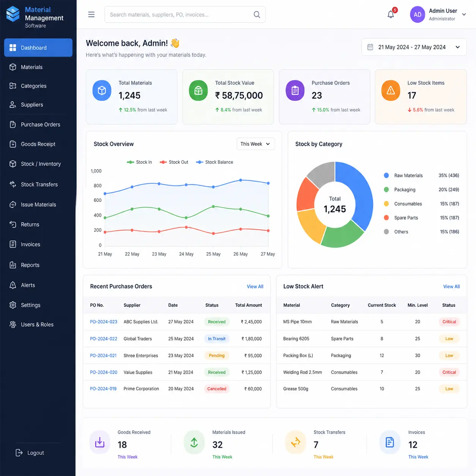Toggle the Stock In legend series
Viewport: 476px width, 476px height.
pos(139,162)
